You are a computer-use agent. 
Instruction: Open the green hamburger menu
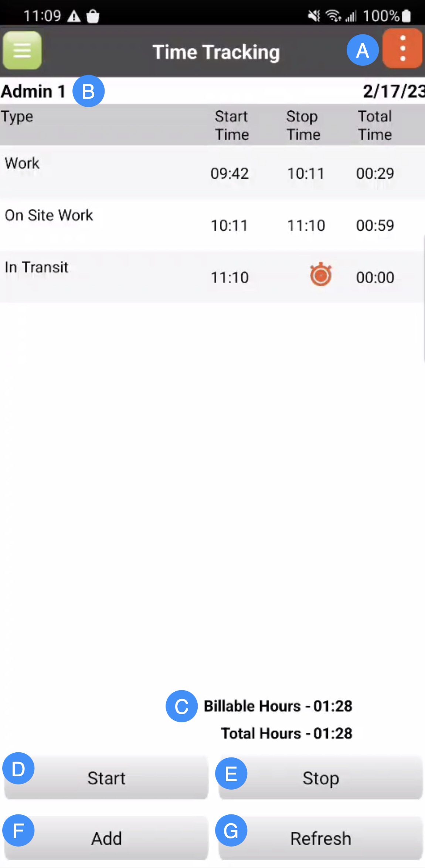[22, 50]
